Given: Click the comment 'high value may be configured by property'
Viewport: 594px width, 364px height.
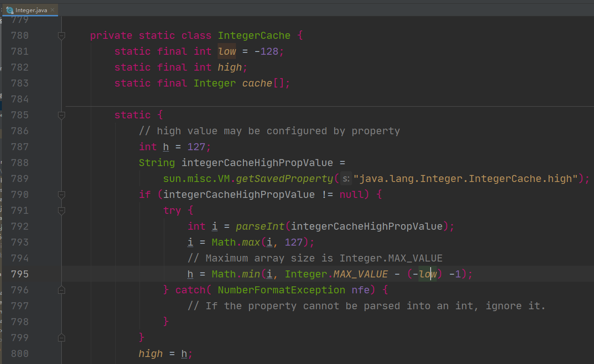Looking at the screenshot, I should pyautogui.click(x=269, y=131).
